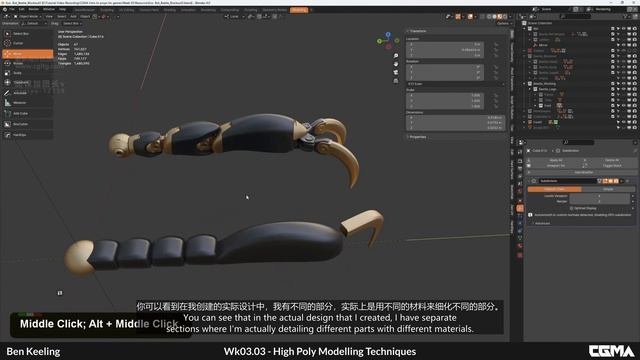Click the Catmull-Clark subdivision type button
Screen dimensions: 640x360
[554, 189]
